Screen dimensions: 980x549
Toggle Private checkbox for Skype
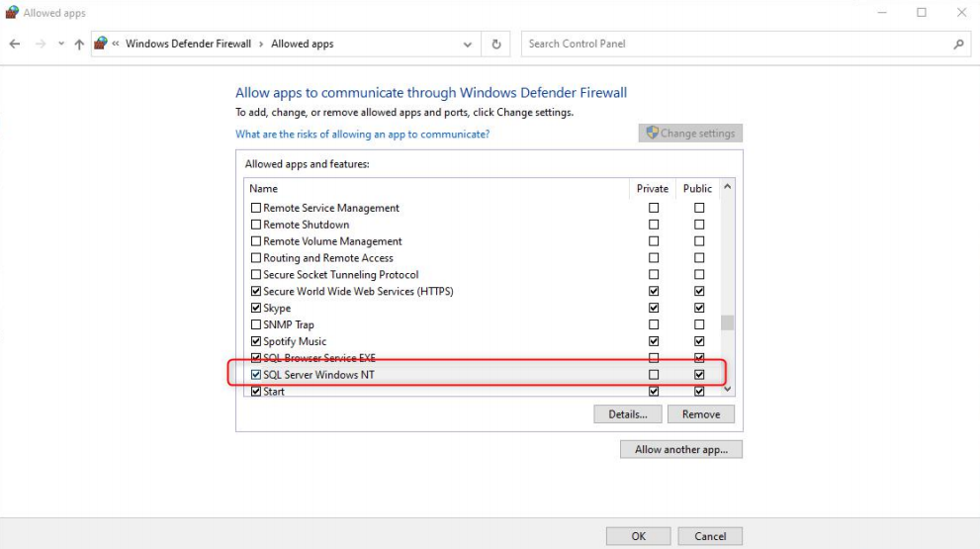(654, 308)
